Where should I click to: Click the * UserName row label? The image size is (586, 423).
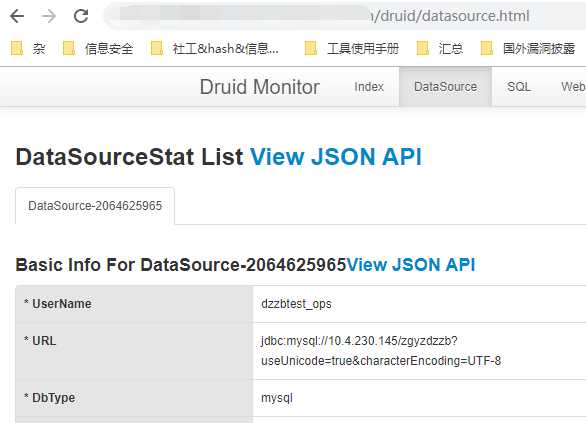coord(58,304)
